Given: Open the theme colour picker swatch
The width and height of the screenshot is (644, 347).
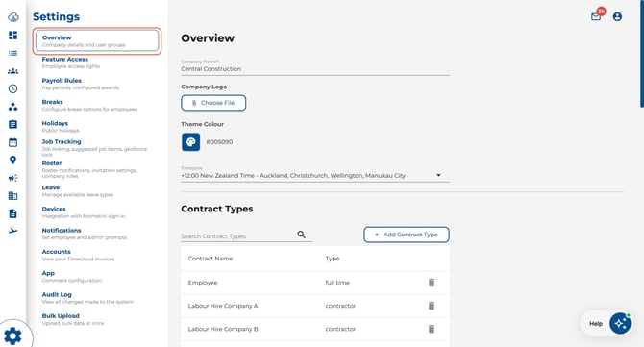Looking at the screenshot, I should point(191,142).
